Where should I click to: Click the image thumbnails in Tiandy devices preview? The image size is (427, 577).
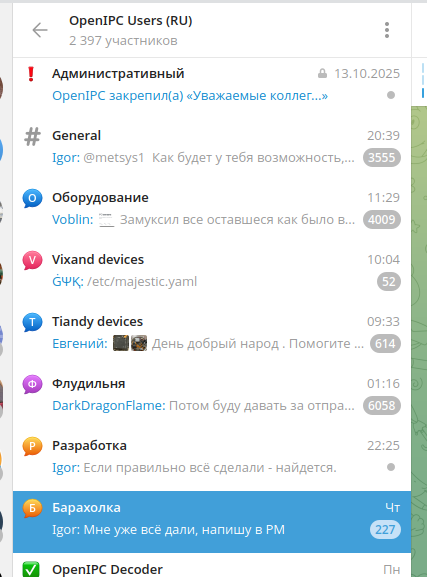click(130, 343)
